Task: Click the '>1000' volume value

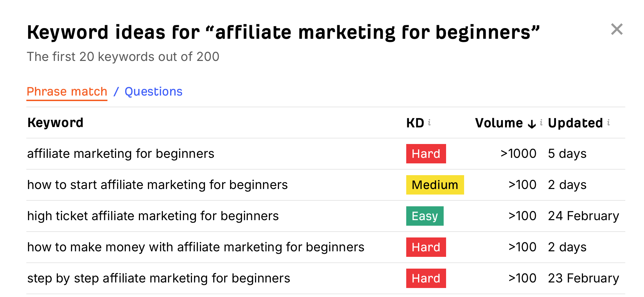Action: [x=518, y=153]
